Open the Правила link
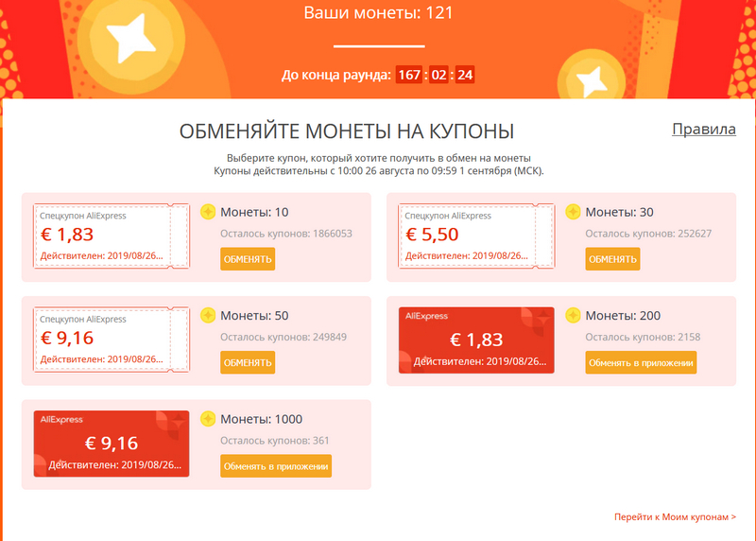756x541 pixels. 703,130
